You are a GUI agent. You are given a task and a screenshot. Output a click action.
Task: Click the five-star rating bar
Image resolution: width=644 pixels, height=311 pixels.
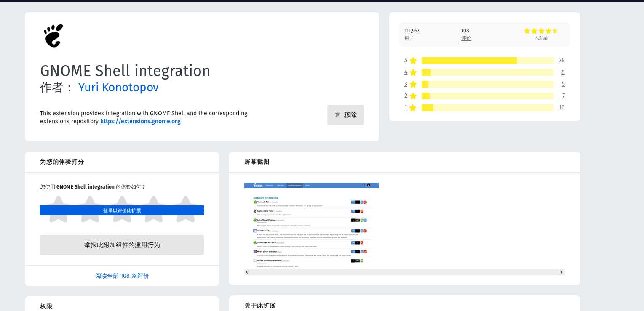[x=488, y=61]
